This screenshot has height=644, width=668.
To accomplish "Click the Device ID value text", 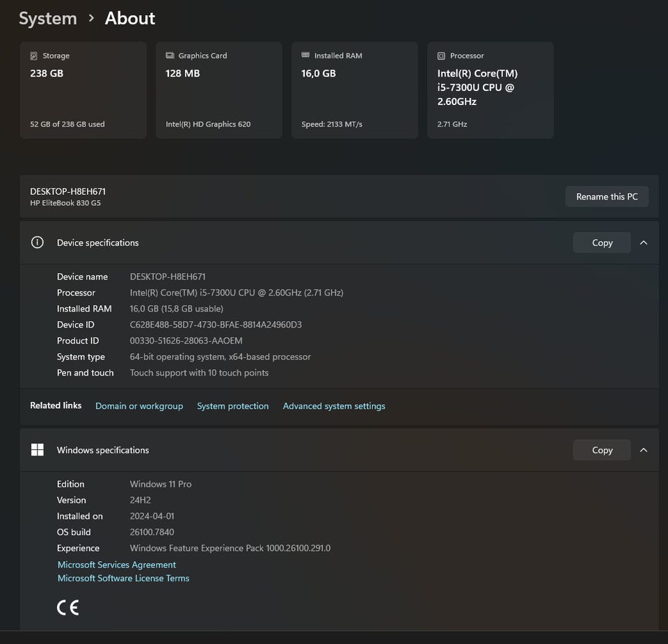I will click(x=216, y=325).
